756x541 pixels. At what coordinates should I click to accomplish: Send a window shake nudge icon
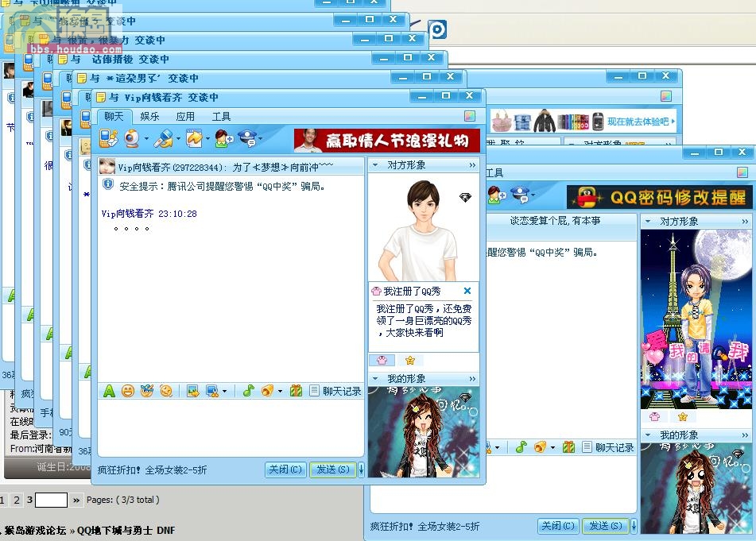(166, 391)
